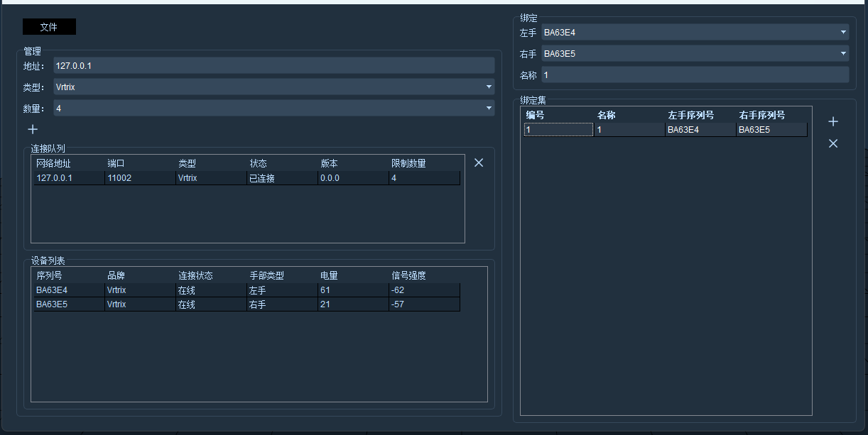The image size is (868, 435).
Task: Open the 右手 dropdown showing BA63E5
Action: [x=695, y=53]
